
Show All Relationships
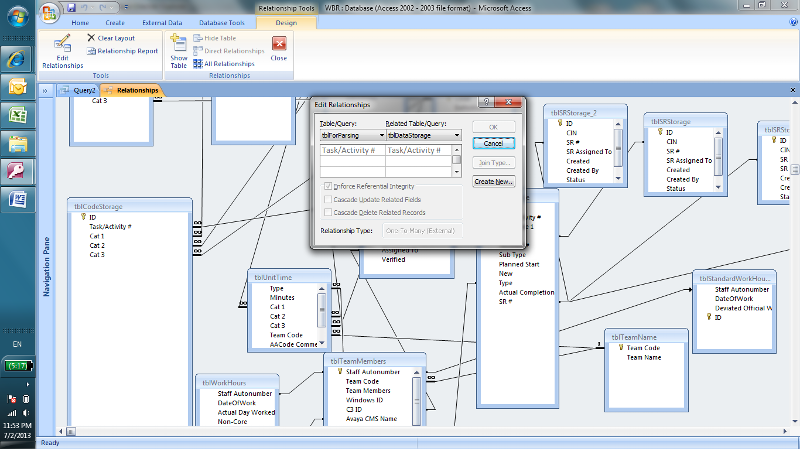(224, 64)
